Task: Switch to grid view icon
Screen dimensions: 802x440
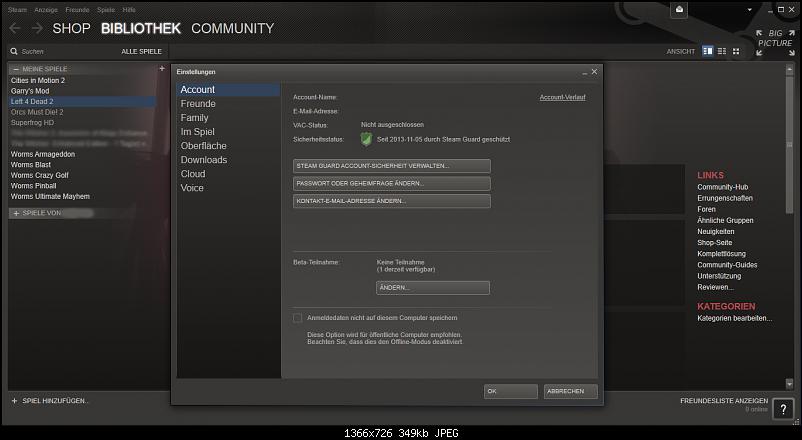Action: [736, 51]
